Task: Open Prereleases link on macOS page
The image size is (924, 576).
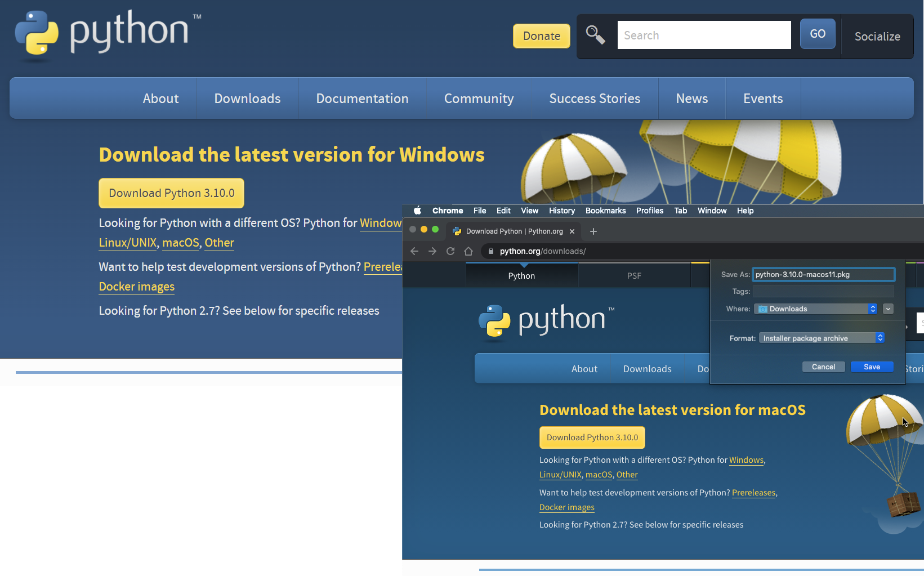Action: tap(753, 493)
